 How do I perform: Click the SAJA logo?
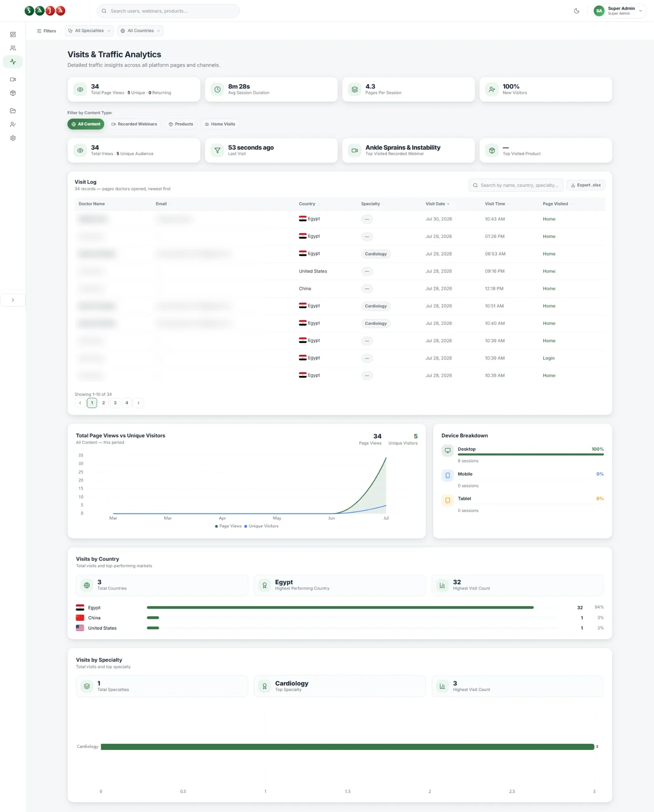(45, 11)
